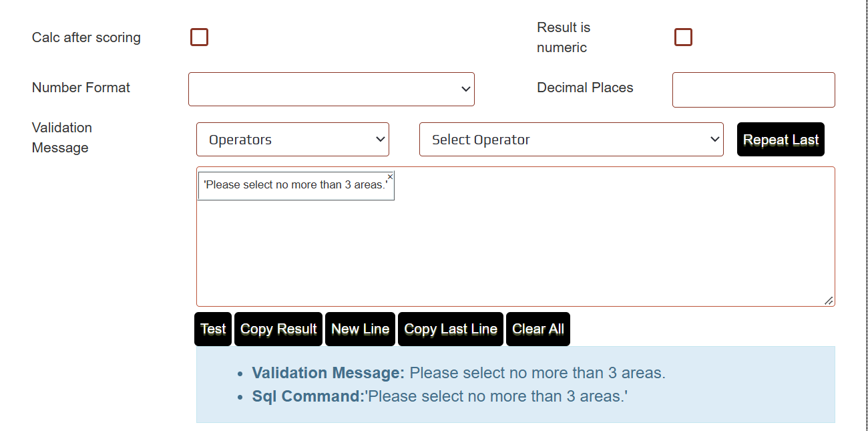Screen dimensions: 868x431
Task: Click the resize grip of the validation box
Action: tap(829, 301)
